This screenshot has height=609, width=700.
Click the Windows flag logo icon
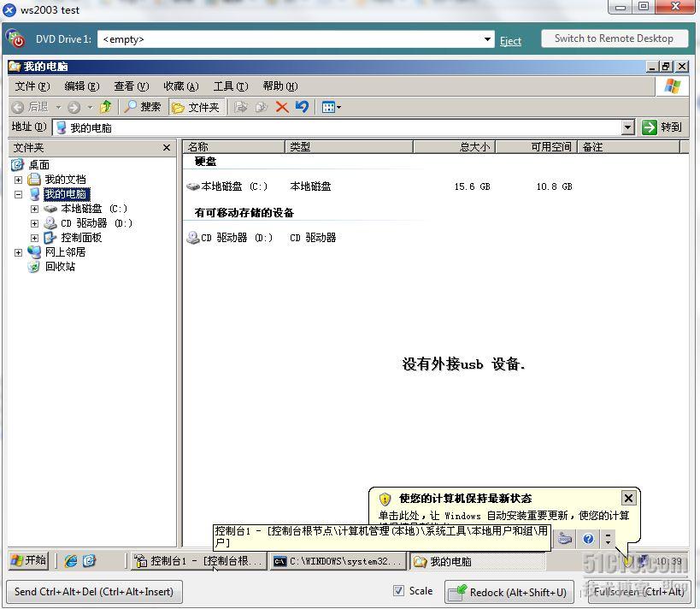[x=672, y=86]
